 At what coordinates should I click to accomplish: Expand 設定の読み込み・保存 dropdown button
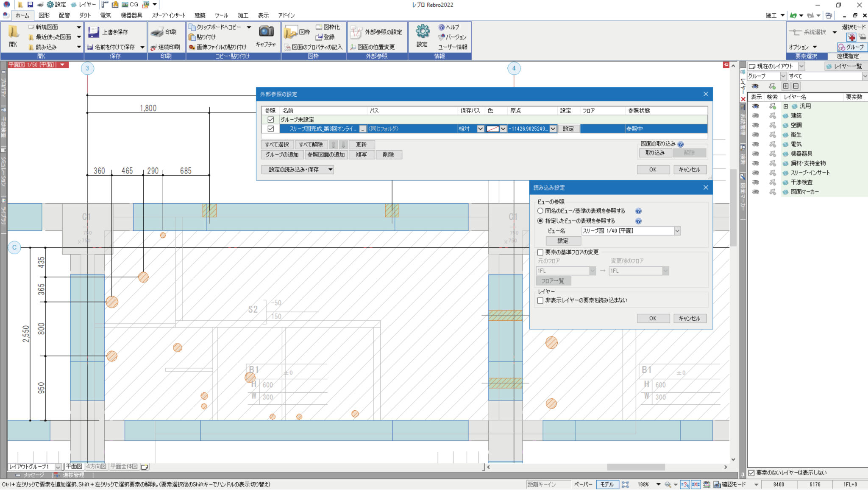tap(330, 170)
